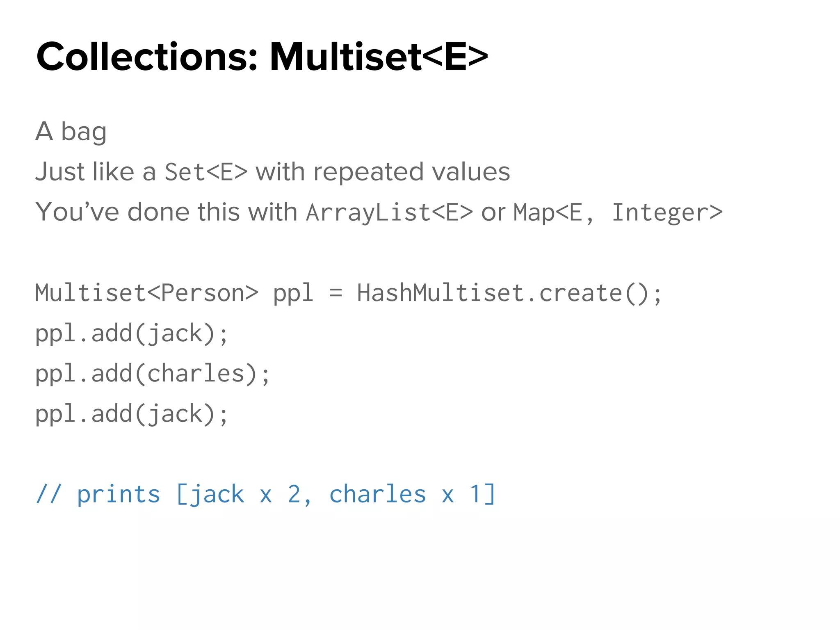
Task: Click the 'ArrayList<E>' code term
Action: click(x=389, y=212)
